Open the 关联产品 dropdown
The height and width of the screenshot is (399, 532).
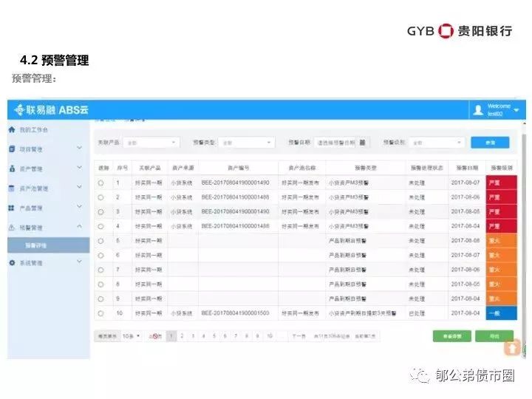point(151,143)
